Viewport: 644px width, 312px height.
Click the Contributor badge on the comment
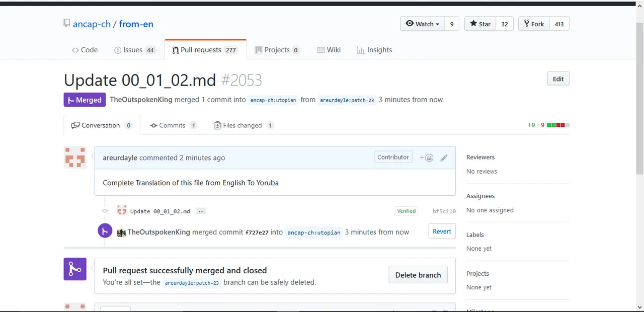click(x=393, y=157)
